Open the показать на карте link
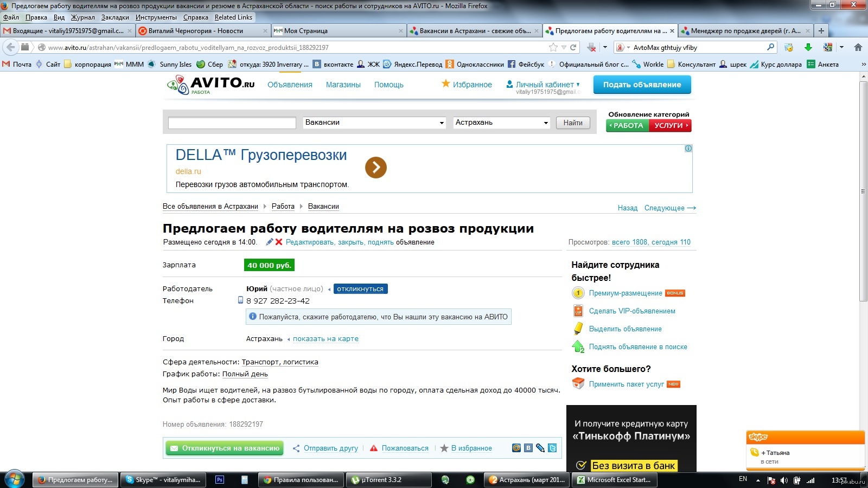 (x=325, y=339)
